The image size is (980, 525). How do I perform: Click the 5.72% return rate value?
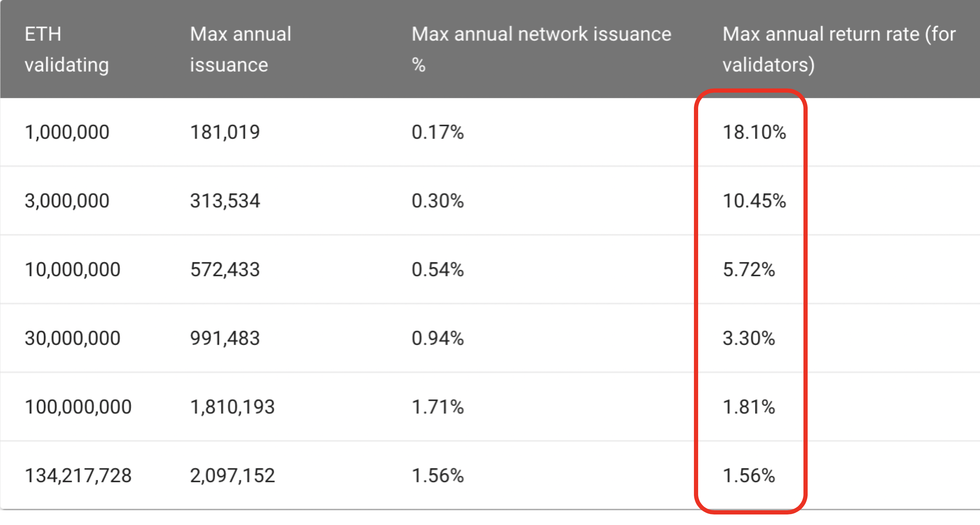point(749,270)
